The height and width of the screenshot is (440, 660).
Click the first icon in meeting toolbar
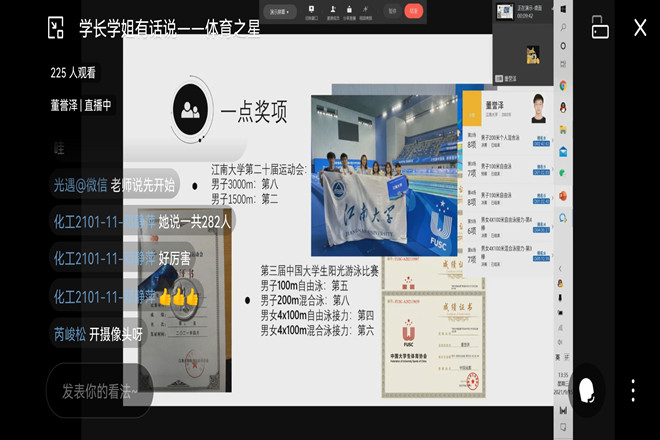click(312, 11)
